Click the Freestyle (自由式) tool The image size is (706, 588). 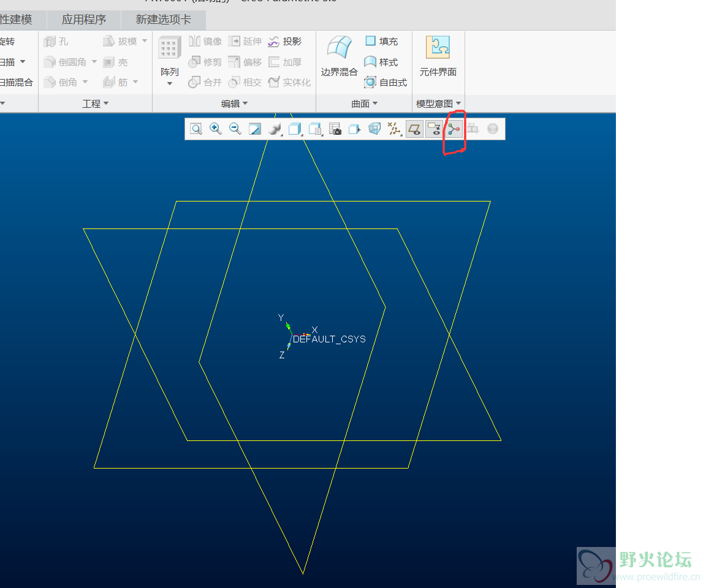(x=385, y=82)
